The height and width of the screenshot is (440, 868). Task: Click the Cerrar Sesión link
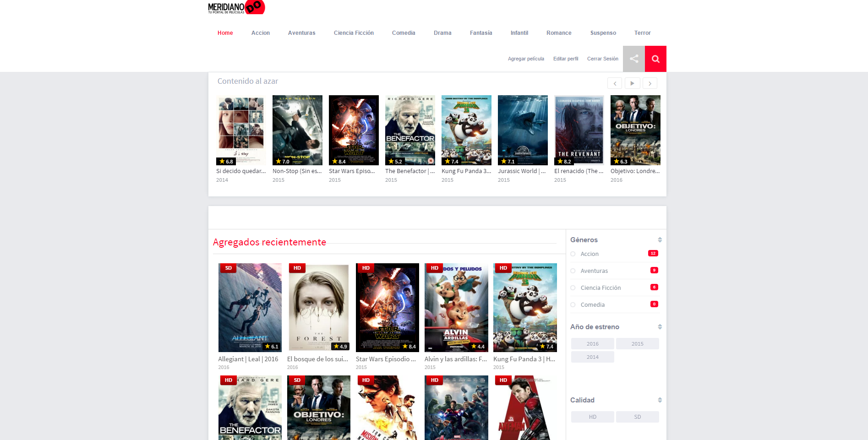pos(603,59)
